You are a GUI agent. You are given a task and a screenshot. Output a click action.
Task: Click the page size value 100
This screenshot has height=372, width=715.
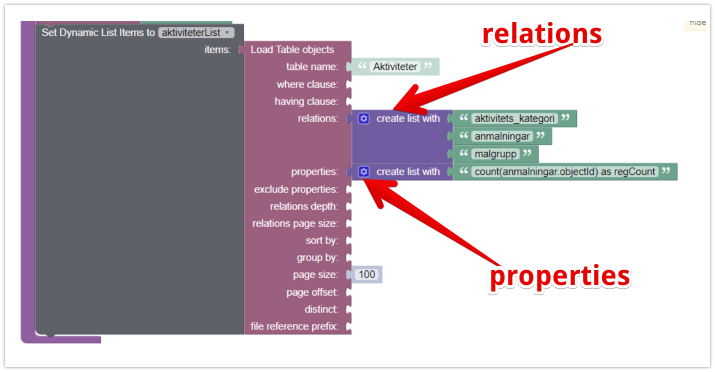(x=367, y=274)
